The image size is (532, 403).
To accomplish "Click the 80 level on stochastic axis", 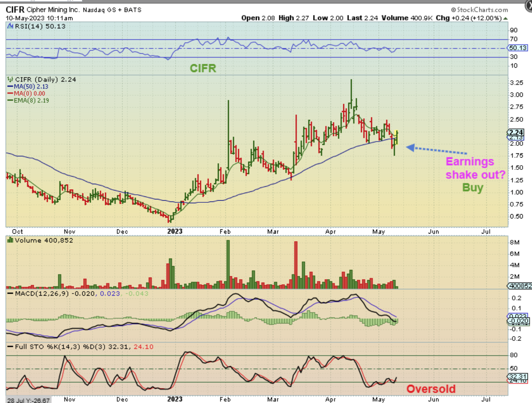I will pyautogui.click(x=513, y=355).
